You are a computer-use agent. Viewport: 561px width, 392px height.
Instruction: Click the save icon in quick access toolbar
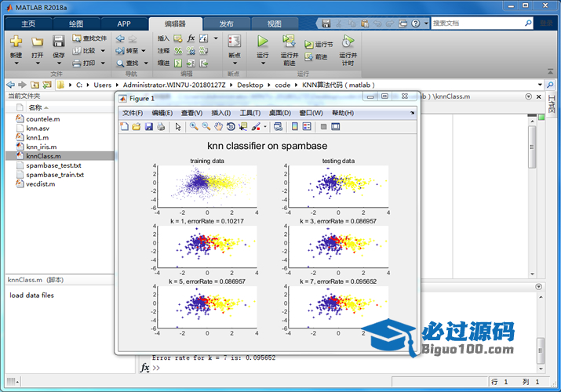(326, 24)
